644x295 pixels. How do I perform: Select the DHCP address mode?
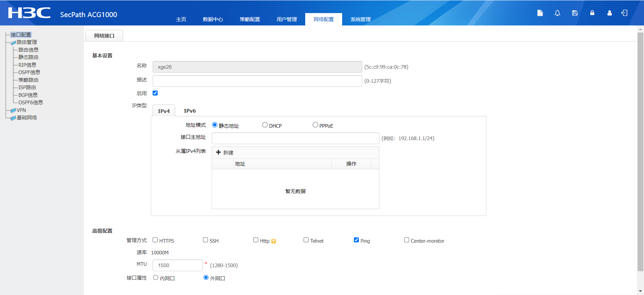(265, 125)
